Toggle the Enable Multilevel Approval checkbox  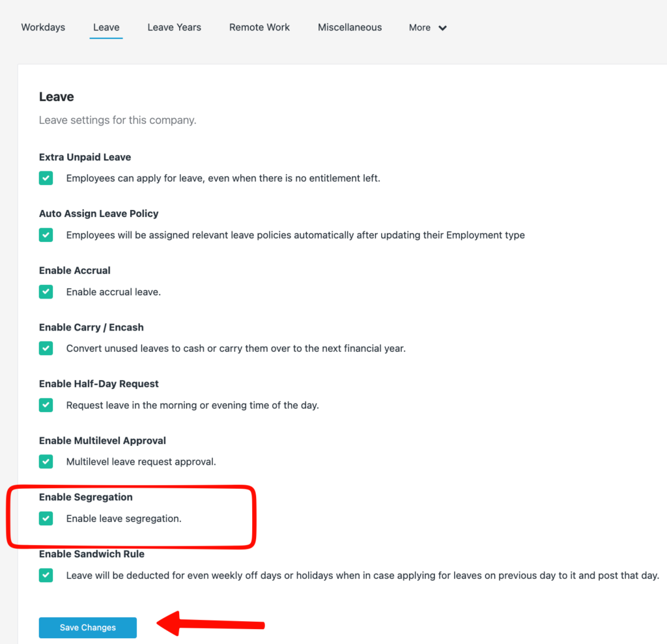pos(46,462)
